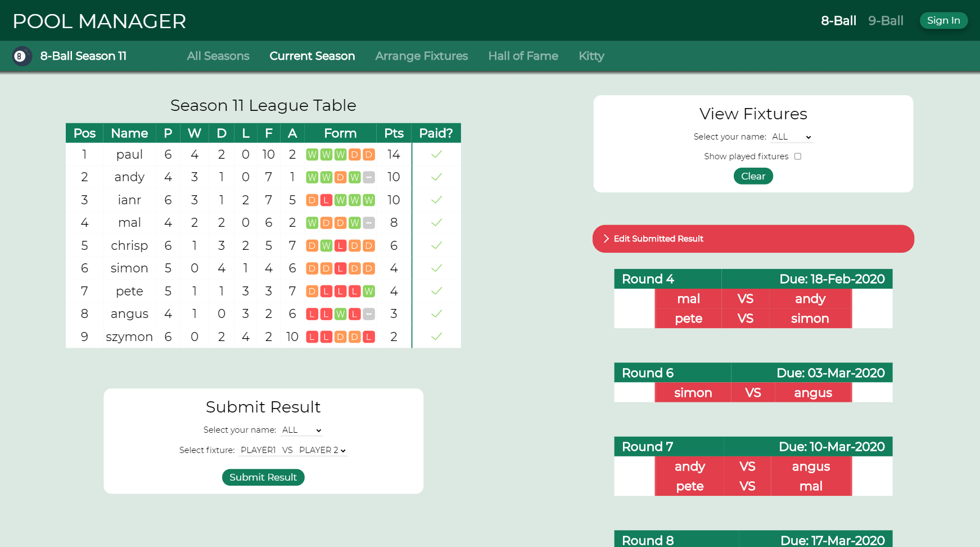Click pete VS mal fixture
This screenshot has height=547, width=980.
[753, 486]
